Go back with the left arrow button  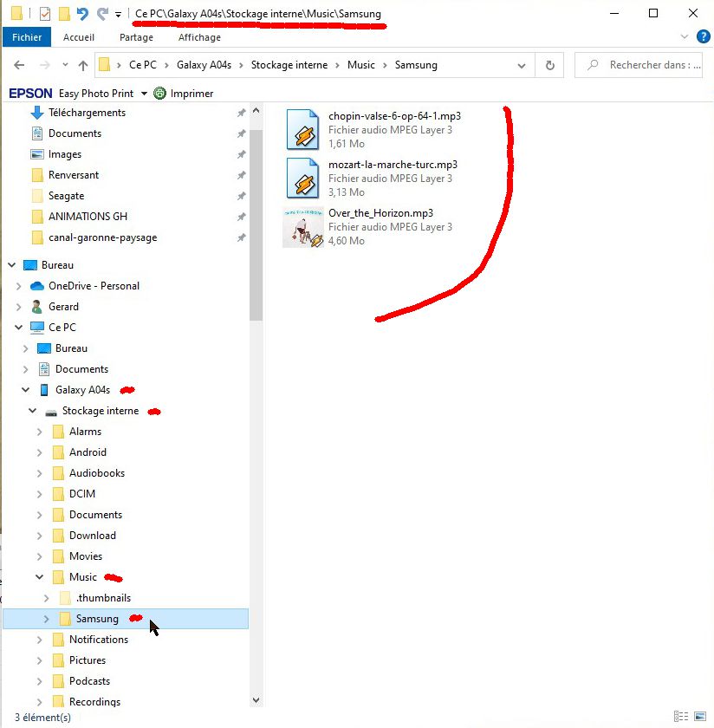19,65
